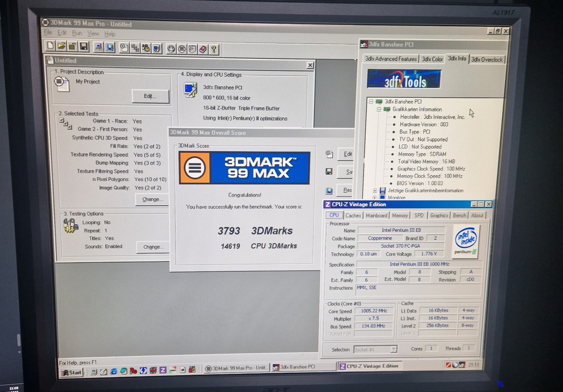Click the 3dfx tray icon near clock

pyautogui.click(x=462, y=365)
